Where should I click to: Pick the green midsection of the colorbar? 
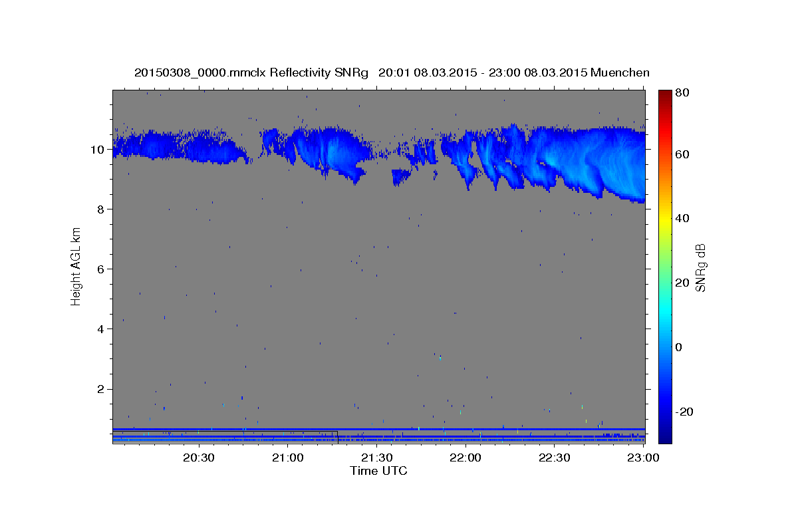pyautogui.click(x=665, y=266)
